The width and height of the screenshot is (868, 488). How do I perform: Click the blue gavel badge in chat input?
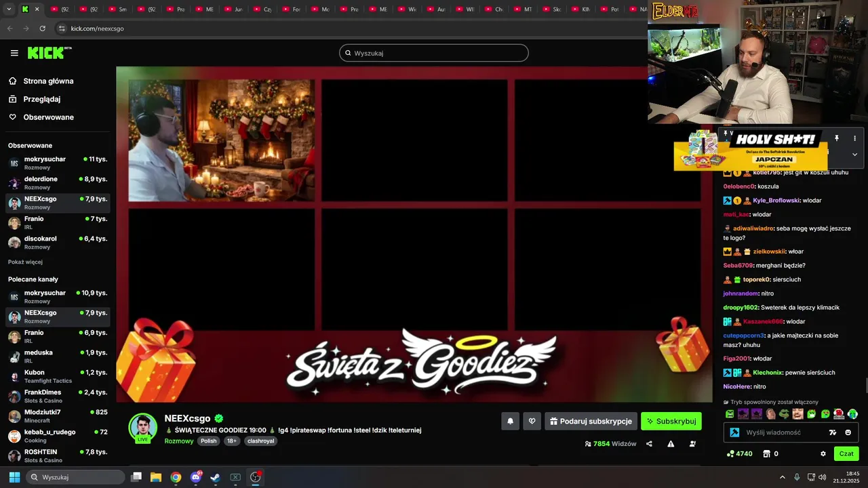coord(734,432)
